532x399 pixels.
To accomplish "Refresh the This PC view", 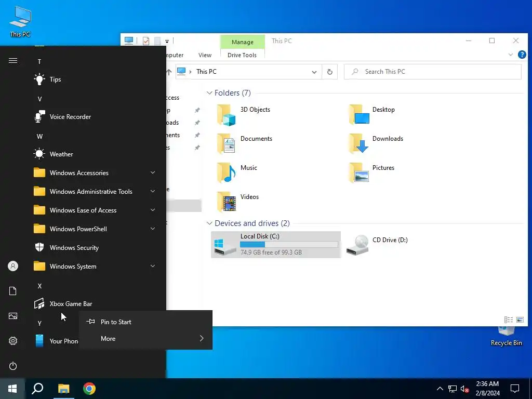I will 330,72.
